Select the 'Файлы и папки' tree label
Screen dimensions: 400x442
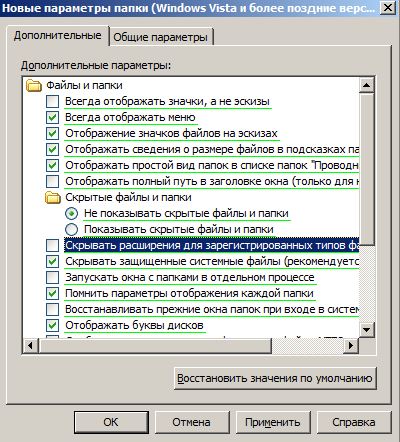(84, 85)
